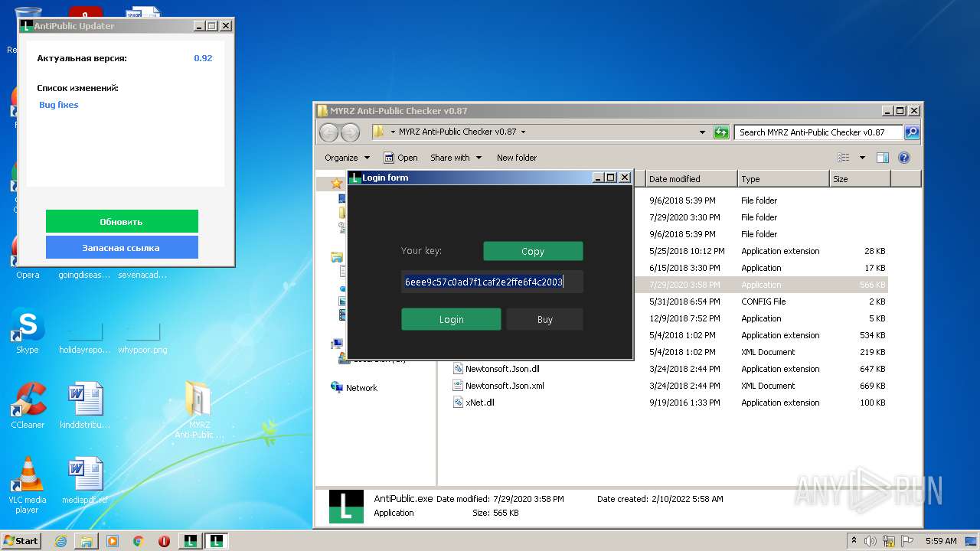Open the Share with menu
Viewport: 980px width, 551px height.
point(456,158)
